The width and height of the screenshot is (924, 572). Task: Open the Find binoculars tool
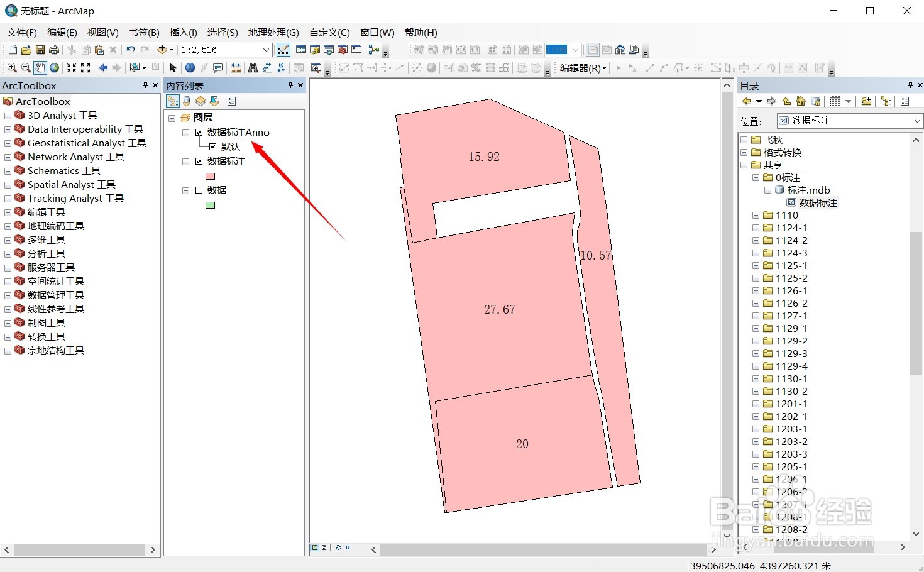coord(253,68)
